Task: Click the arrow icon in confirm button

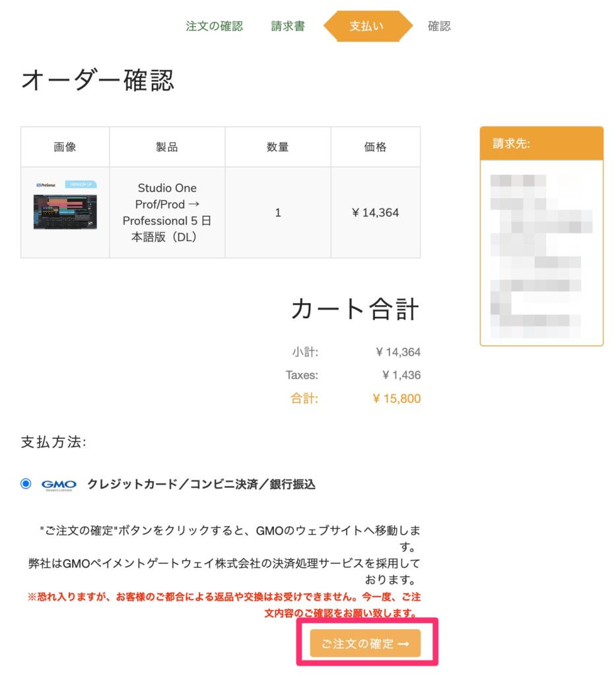Action: coord(403,644)
